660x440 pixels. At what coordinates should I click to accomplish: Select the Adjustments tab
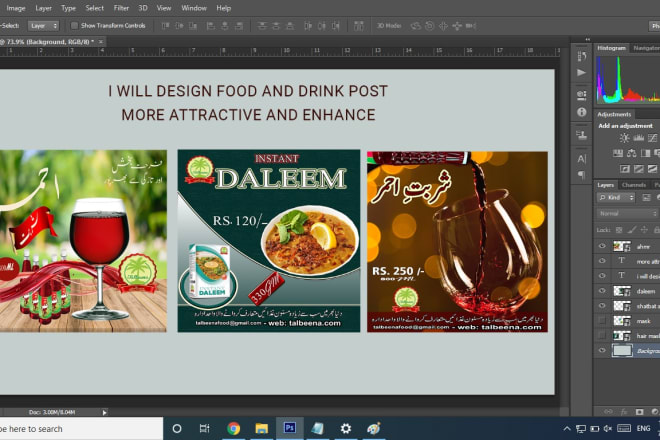(x=614, y=114)
